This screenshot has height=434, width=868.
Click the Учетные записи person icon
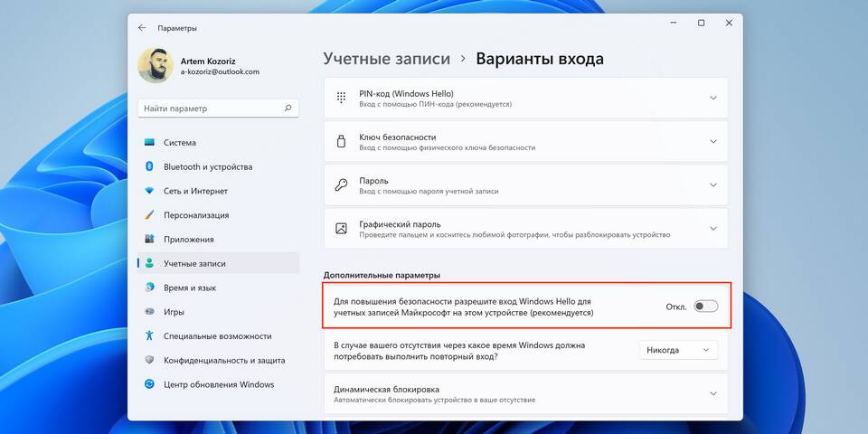tap(149, 263)
